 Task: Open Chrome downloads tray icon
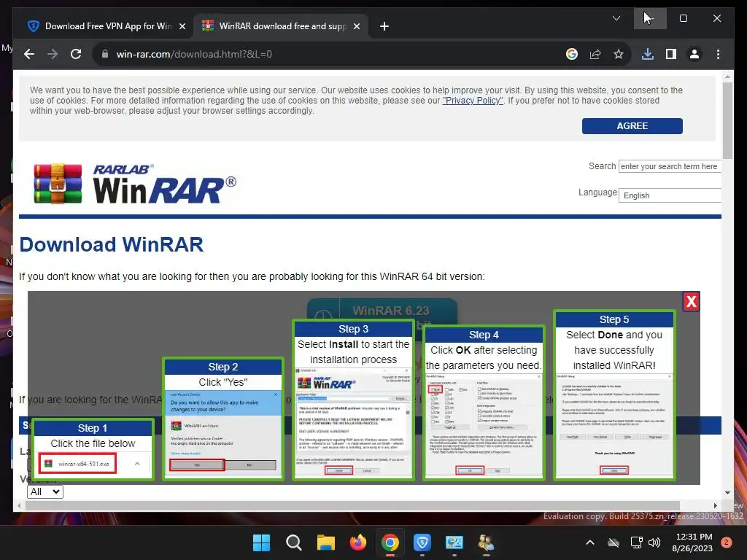point(648,54)
